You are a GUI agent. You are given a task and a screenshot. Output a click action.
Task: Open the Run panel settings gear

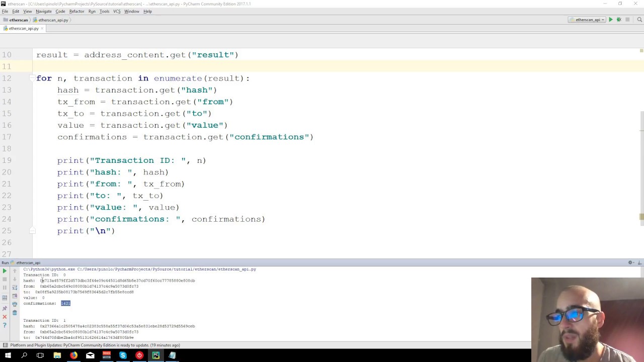(x=630, y=262)
